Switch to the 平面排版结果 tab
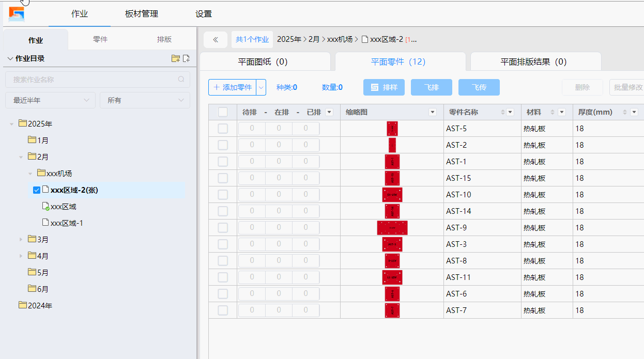The width and height of the screenshot is (644, 359). 533,62
